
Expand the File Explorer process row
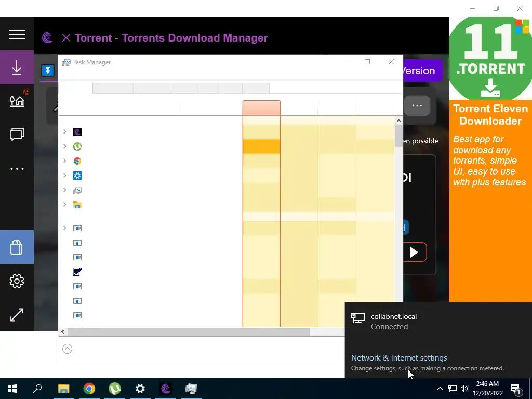coord(64,205)
